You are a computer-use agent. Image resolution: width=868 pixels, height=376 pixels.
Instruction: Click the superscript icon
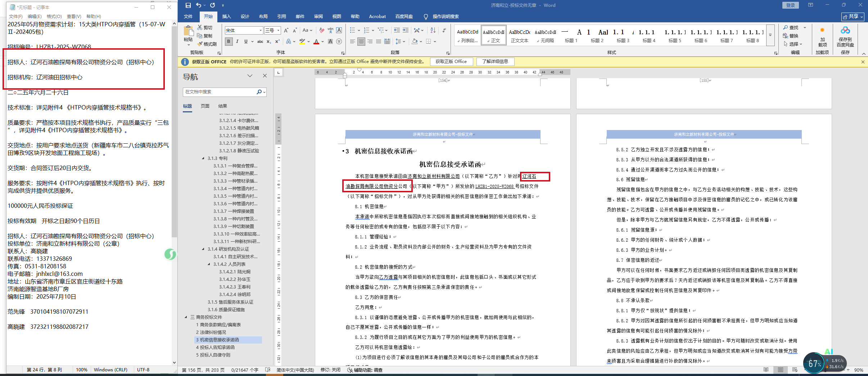[x=277, y=41]
